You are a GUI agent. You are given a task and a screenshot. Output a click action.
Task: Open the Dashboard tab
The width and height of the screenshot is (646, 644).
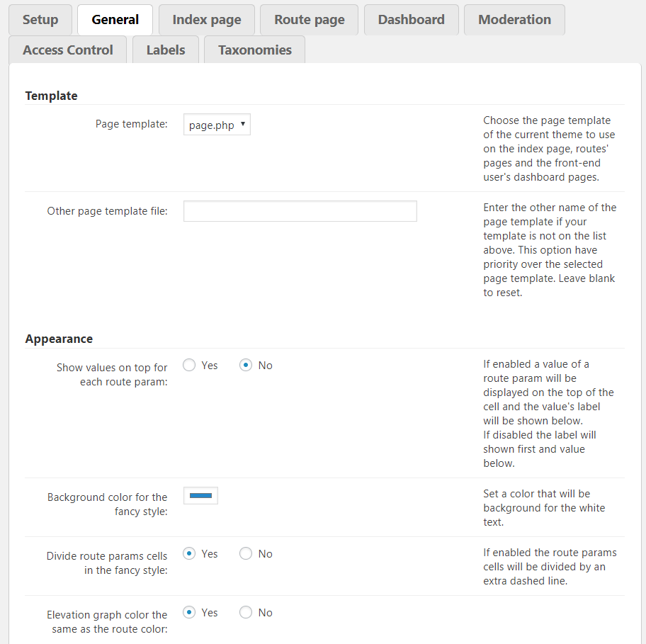click(411, 20)
